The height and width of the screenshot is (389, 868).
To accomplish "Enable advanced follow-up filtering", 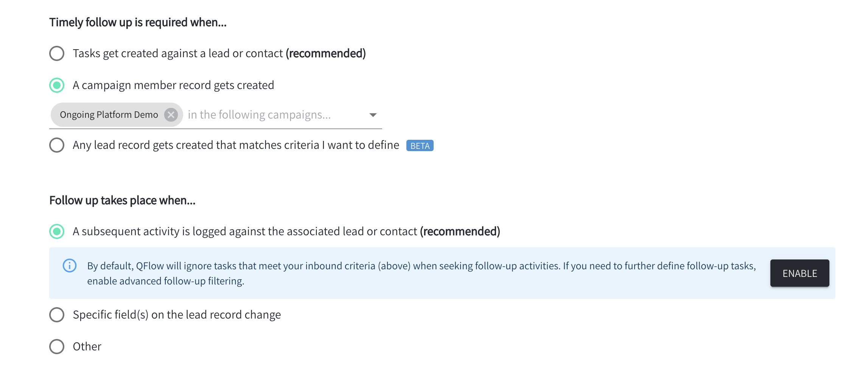I will (x=799, y=273).
